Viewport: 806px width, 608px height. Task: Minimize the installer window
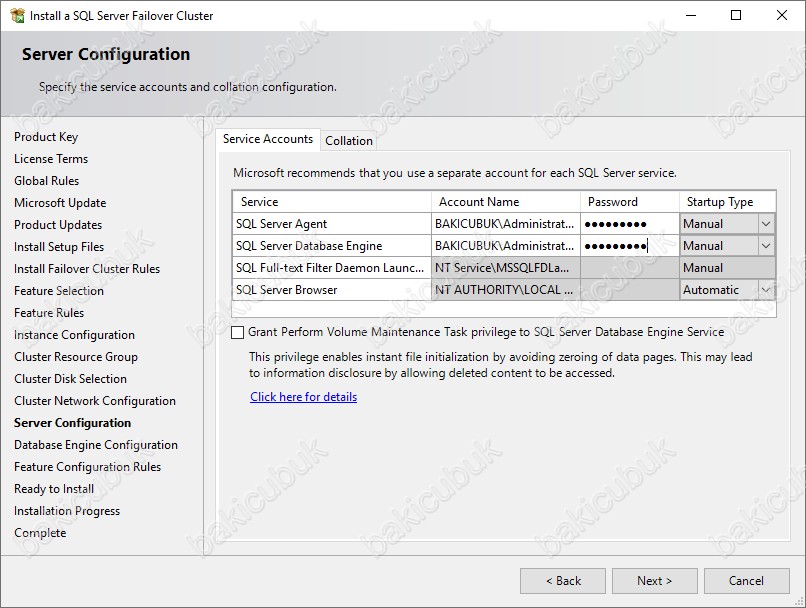tap(691, 15)
